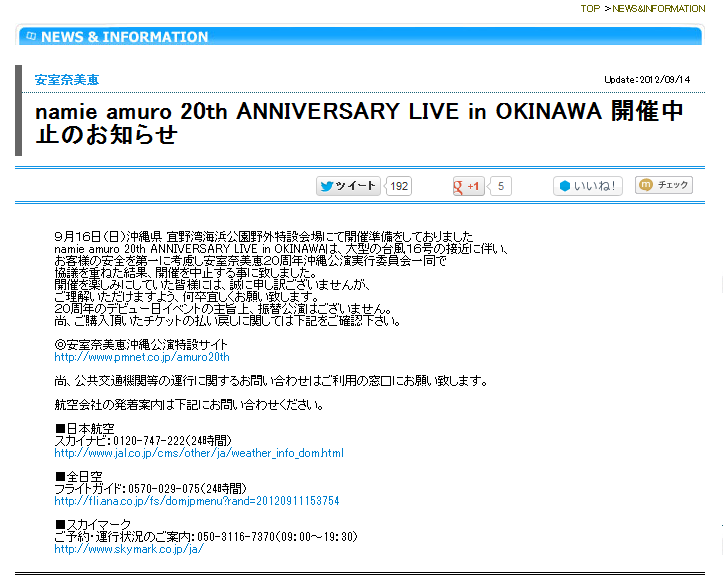Click the 050-3116-7370 reservation phone line
The image size is (723, 583).
(x=206, y=536)
